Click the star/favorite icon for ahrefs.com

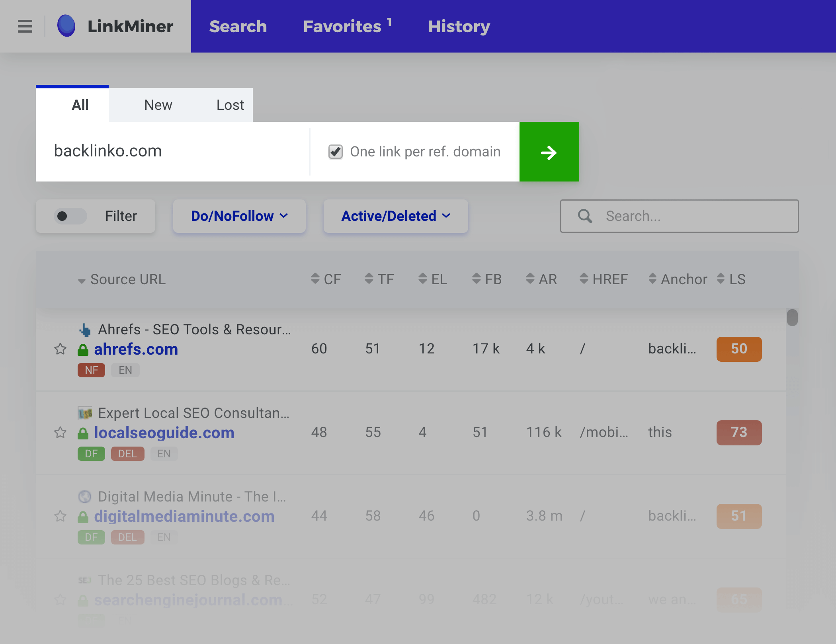pyautogui.click(x=60, y=349)
